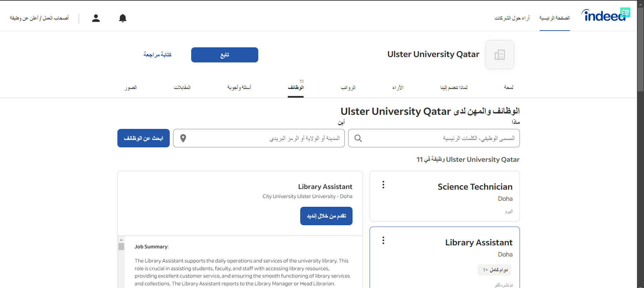Focus the job title keywords input field
This screenshot has height=288, width=644.
(434, 138)
